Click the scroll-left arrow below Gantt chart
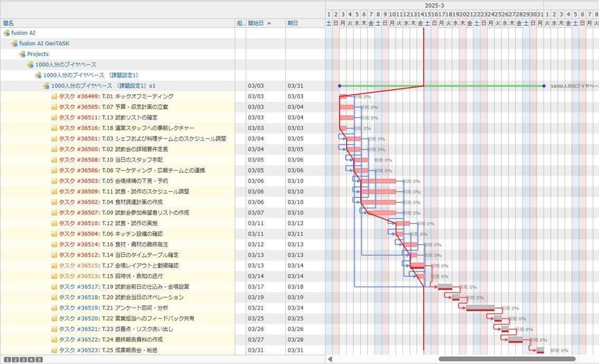Viewport: 599px width, 364px height. 331,359
